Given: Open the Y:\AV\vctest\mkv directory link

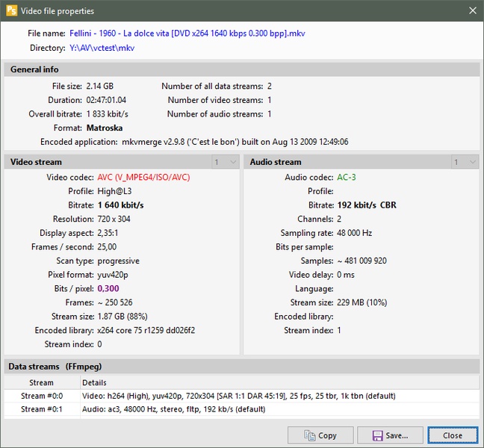Looking at the screenshot, I should (102, 48).
